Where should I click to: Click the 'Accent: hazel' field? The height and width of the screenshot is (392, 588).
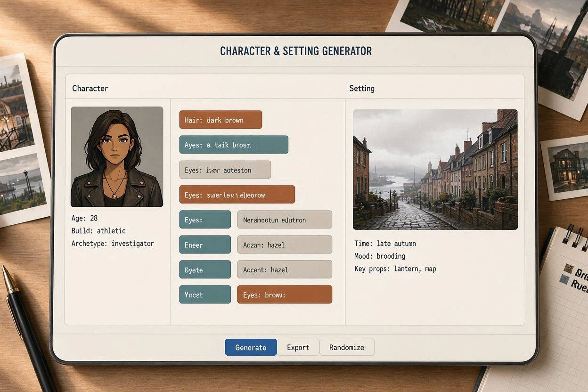(x=285, y=269)
